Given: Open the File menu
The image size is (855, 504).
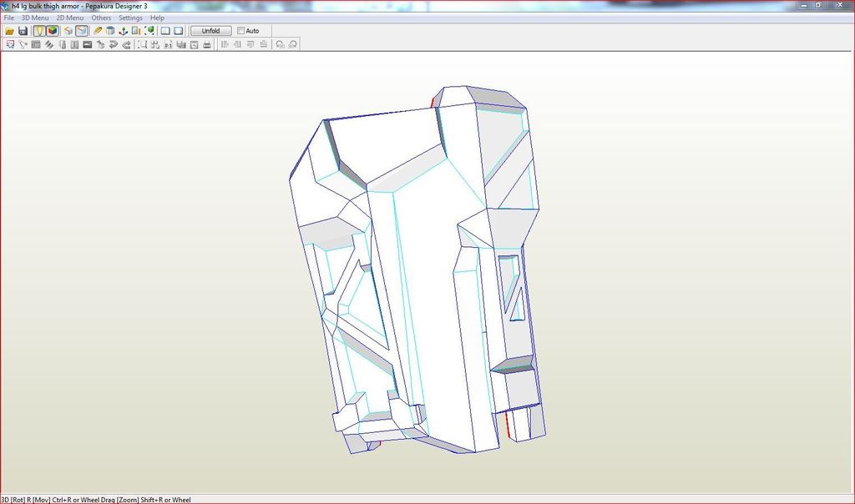Looking at the screenshot, I should coord(9,18).
